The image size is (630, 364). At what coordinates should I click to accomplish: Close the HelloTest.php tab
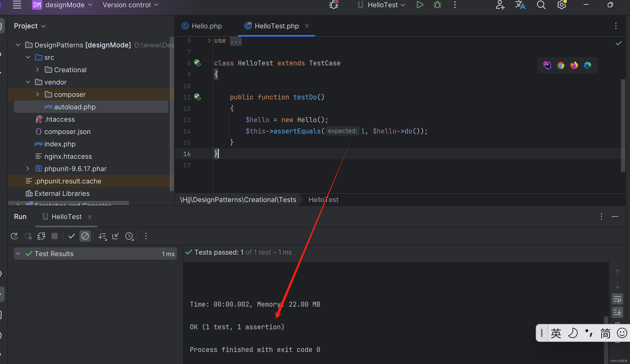coord(307,26)
